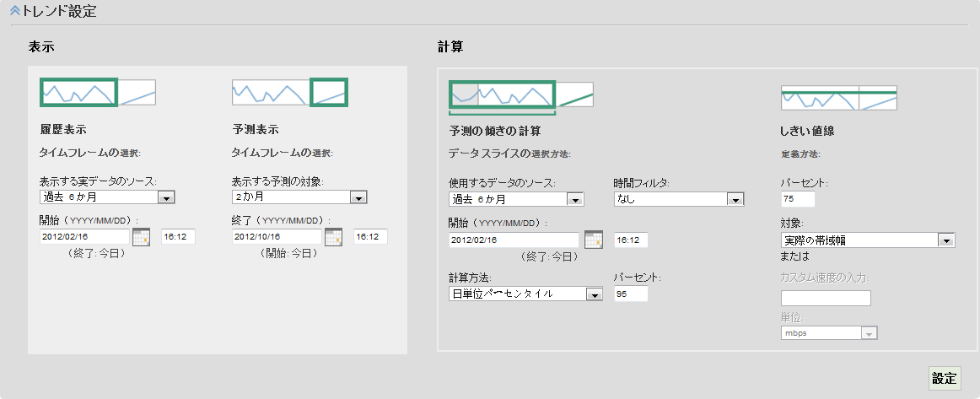The image size is (980, 399).
Task: Click the 設定 button
Action: click(944, 379)
